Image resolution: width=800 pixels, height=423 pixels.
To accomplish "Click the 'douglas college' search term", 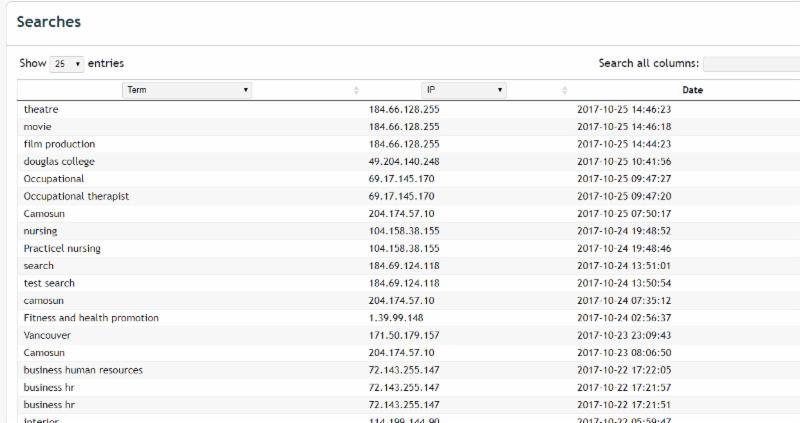I will pos(59,161).
